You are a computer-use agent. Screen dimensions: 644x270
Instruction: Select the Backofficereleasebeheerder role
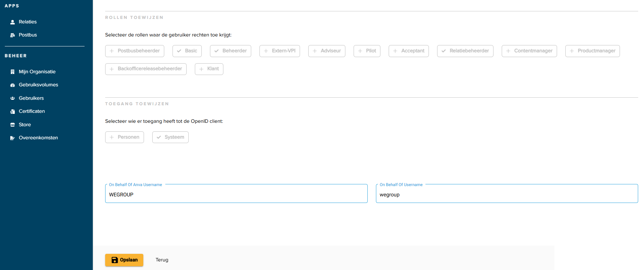(146, 69)
